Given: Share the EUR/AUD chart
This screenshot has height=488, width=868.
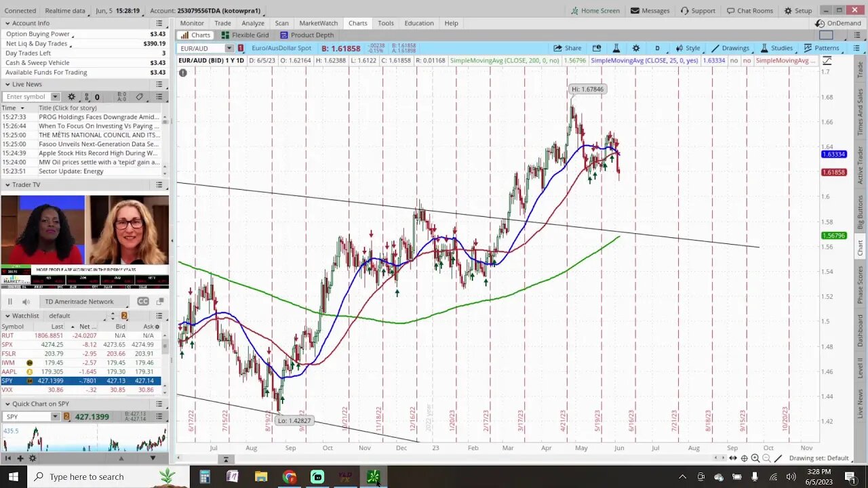Looking at the screenshot, I should (567, 48).
